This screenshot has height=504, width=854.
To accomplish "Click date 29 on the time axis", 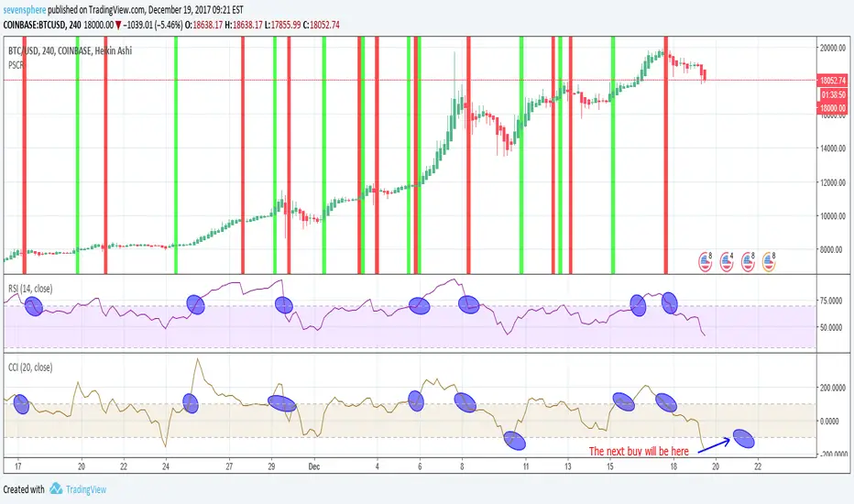I will [x=271, y=466].
